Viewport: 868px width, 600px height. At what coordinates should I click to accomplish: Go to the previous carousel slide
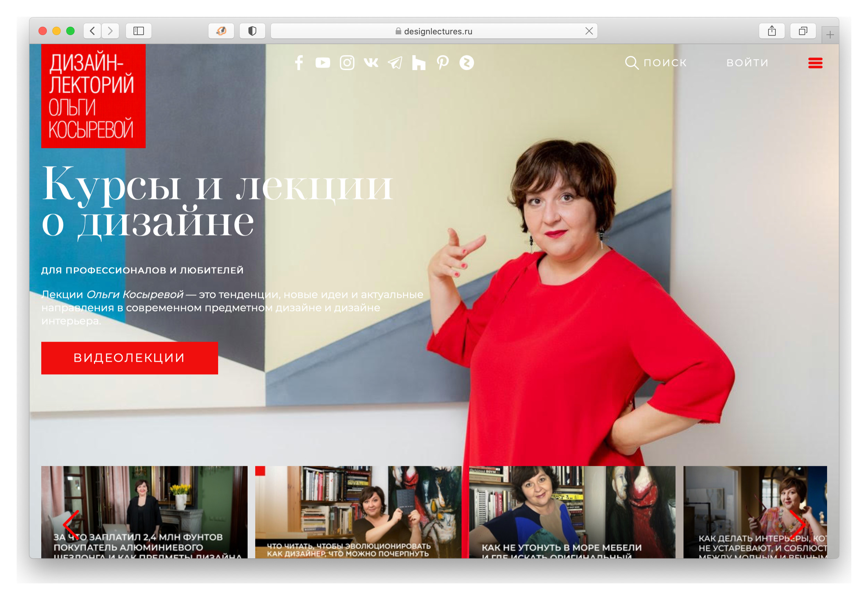pyautogui.click(x=71, y=524)
